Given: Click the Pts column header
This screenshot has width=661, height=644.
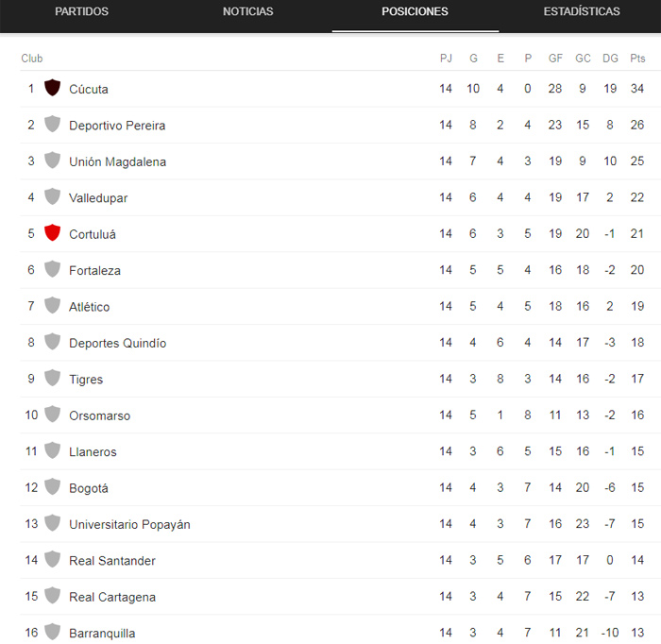Looking at the screenshot, I should [x=637, y=59].
